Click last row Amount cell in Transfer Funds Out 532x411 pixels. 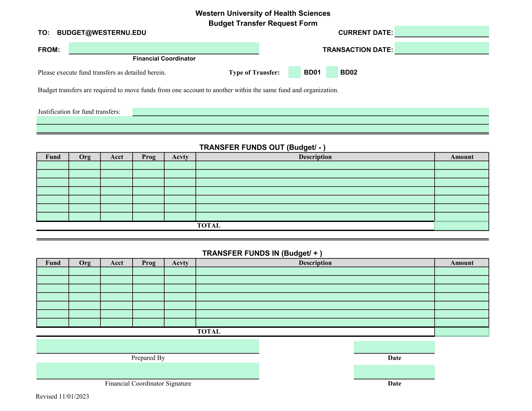pyautogui.click(x=462, y=216)
